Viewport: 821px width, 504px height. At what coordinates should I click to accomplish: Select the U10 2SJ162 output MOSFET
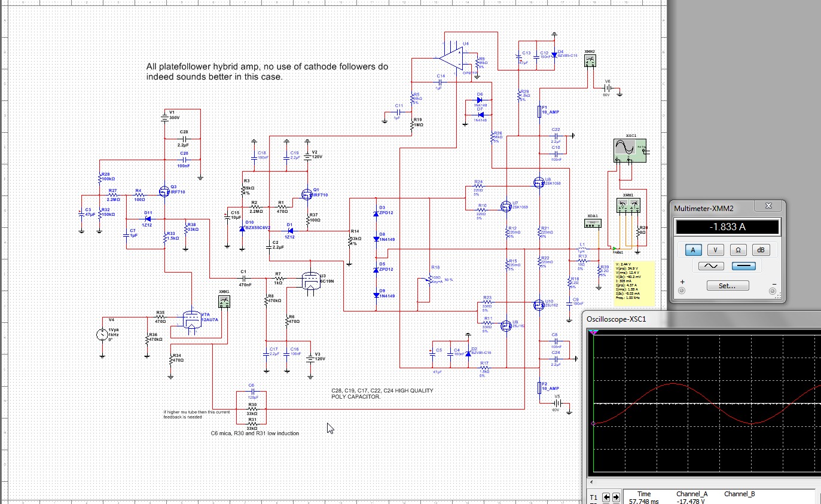(538, 304)
